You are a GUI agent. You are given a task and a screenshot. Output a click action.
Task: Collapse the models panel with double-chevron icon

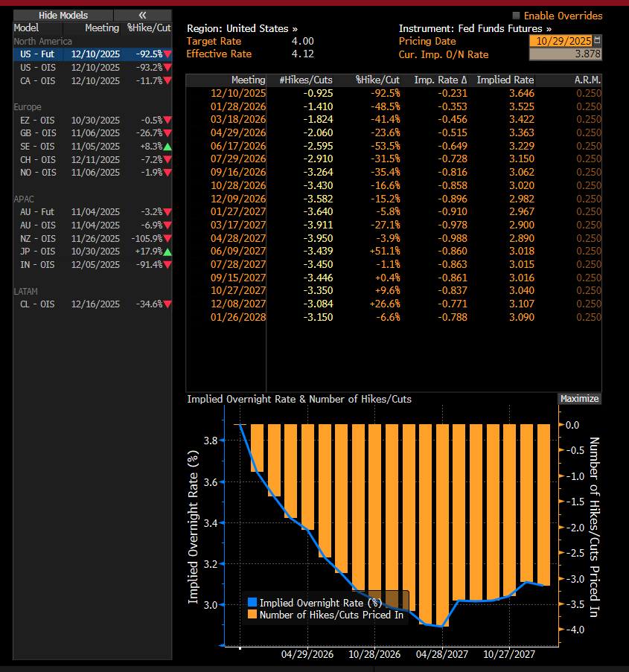[x=142, y=16]
